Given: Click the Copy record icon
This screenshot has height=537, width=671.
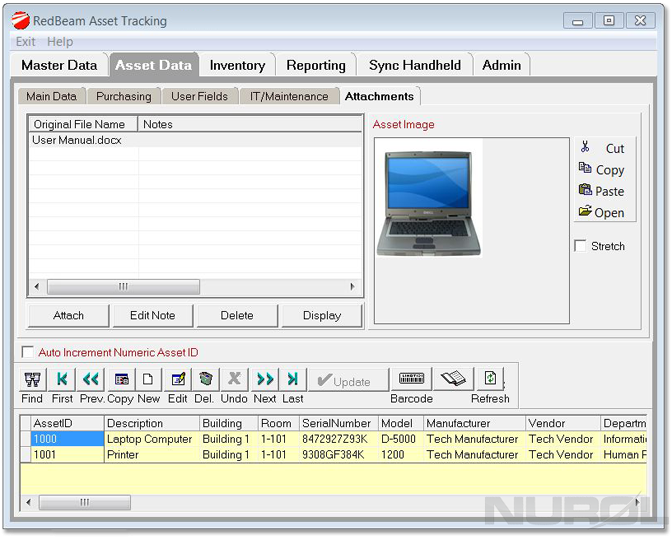Looking at the screenshot, I should 122,379.
